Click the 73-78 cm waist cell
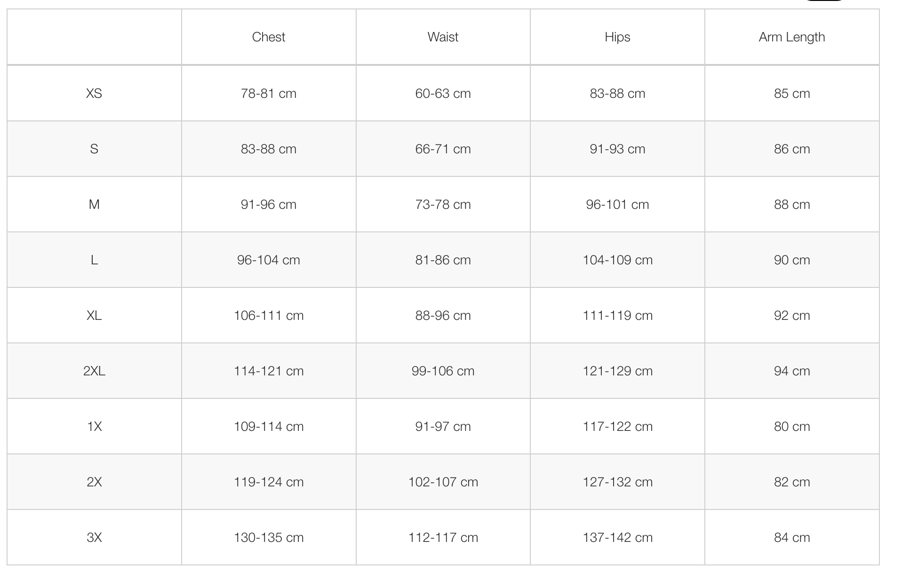This screenshot has height=588, width=910. (x=443, y=205)
